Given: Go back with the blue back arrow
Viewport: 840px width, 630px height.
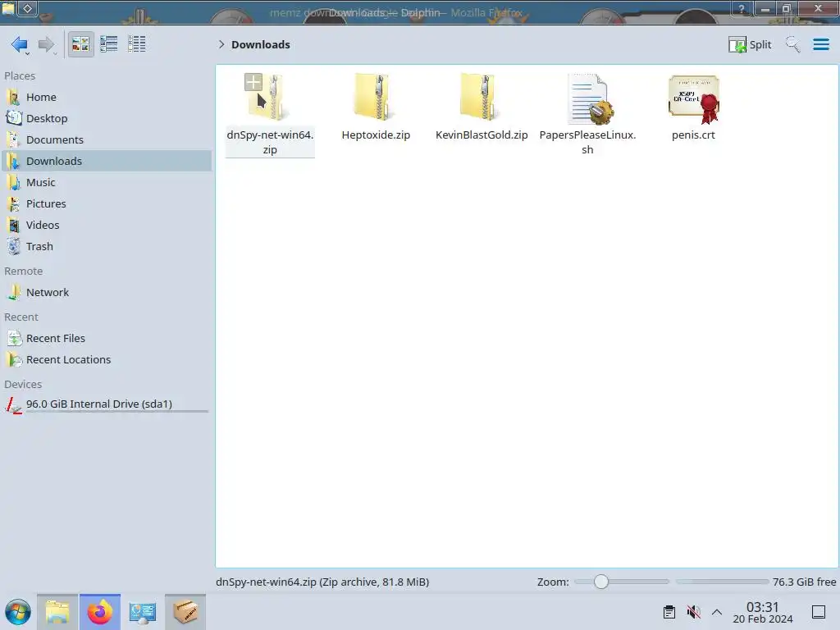Looking at the screenshot, I should coord(20,44).
